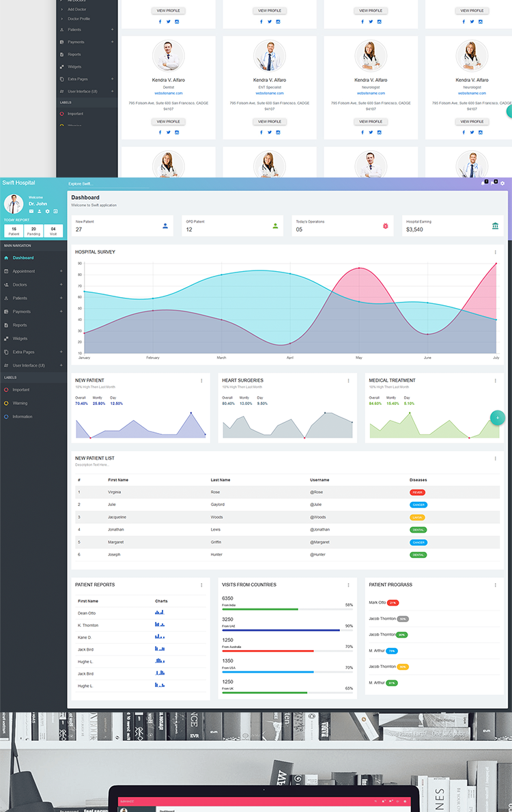Open the user profile icon below Dr. John
This screenshot has height=812, width=512.
[x=39, y=212]
